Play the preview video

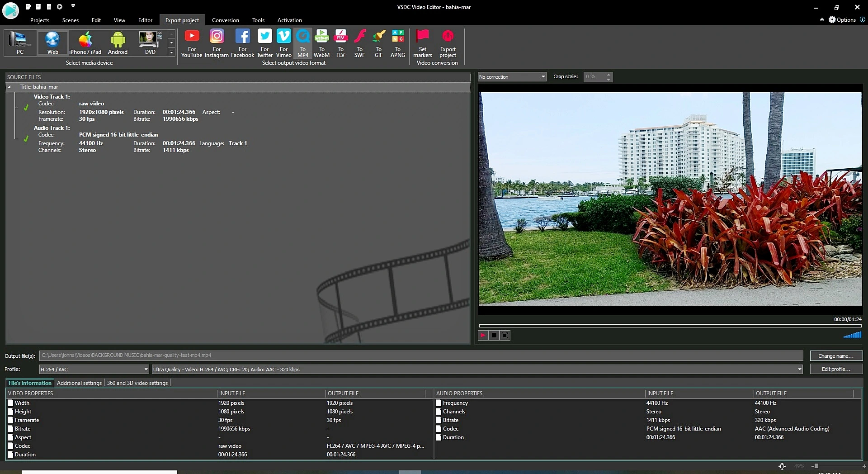[483, 335]
